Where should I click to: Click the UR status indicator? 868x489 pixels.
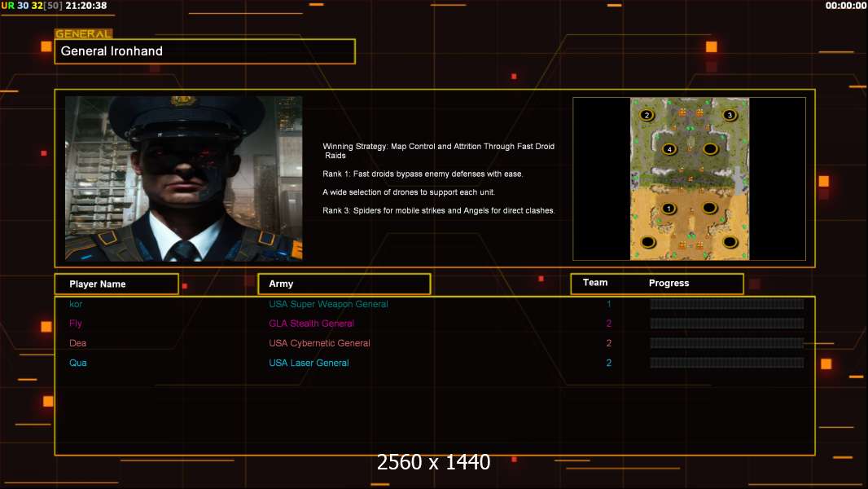coord(8,6)
